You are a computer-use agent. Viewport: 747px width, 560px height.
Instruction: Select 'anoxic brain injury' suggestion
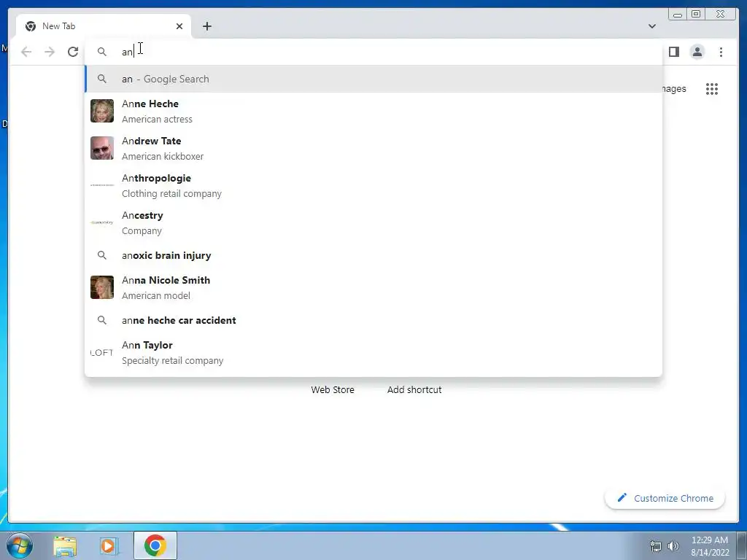pos(373,255)
